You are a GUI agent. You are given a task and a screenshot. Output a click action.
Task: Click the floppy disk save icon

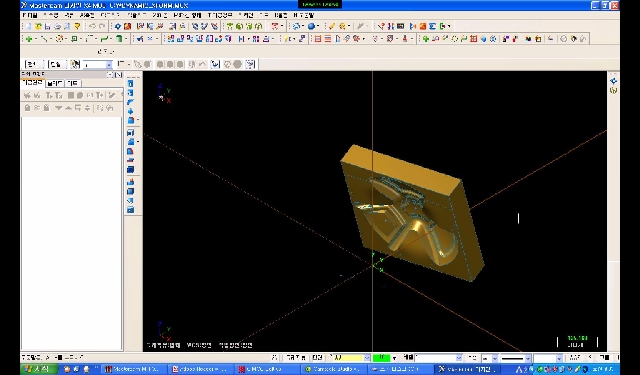click(x=48, y=26)
